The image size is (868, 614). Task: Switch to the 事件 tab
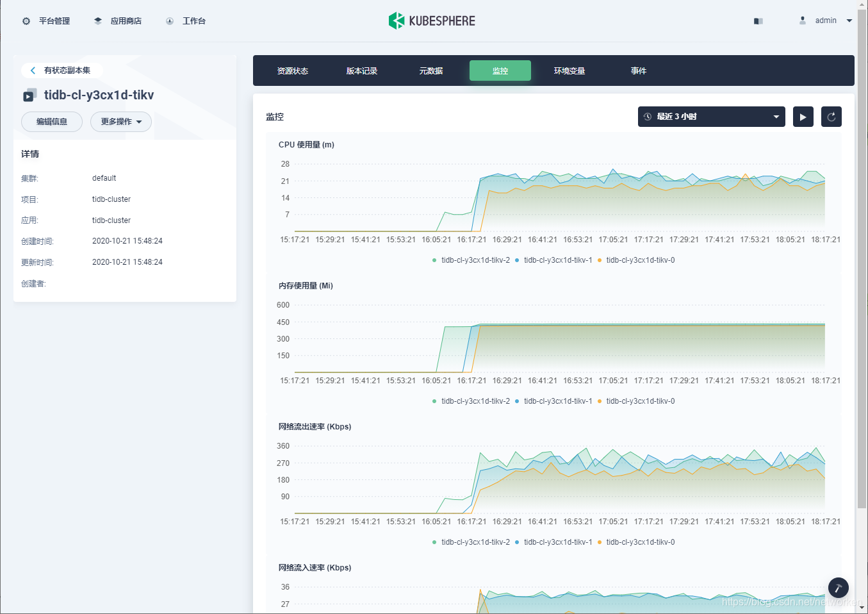point(639,71)
